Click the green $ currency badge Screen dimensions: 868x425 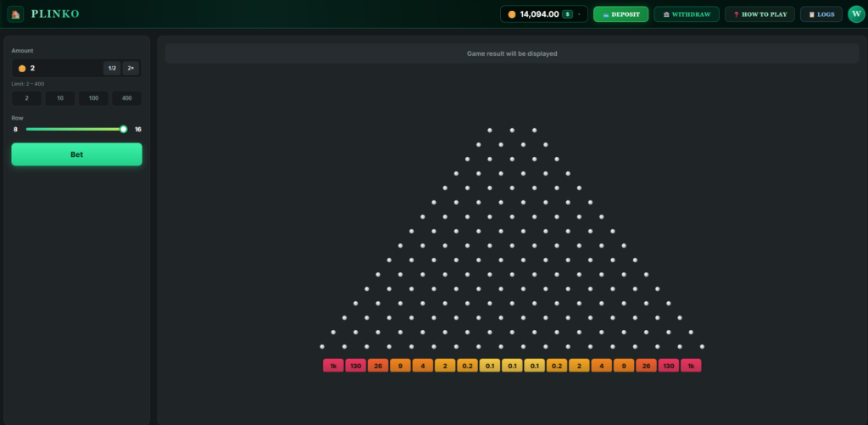point(567,14)
